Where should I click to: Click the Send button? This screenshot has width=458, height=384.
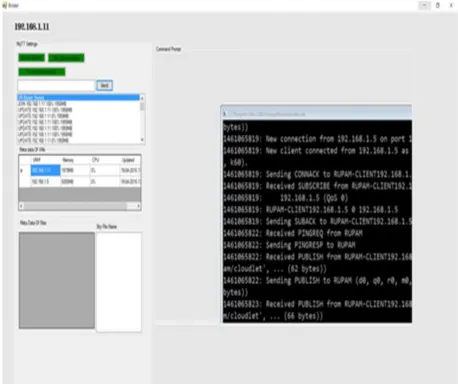(x=104, y=86)
